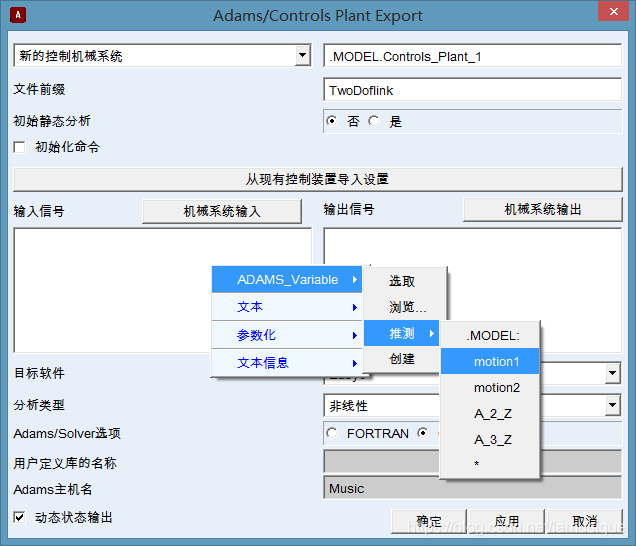Toggle the 动态状态输出 checkbox
636x546 pixels.
point(19,517)
